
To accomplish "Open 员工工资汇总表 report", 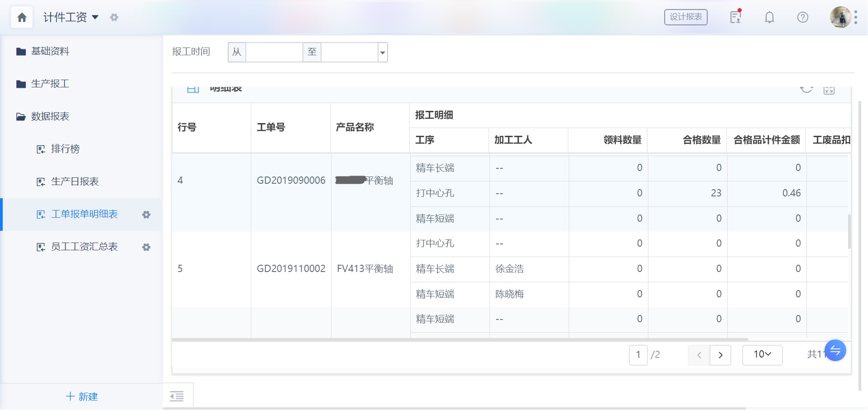I will click(84, 247).
